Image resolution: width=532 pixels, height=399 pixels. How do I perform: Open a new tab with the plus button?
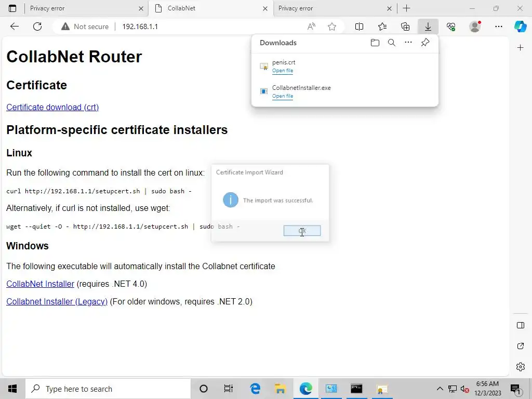click(x=406, y=8)
